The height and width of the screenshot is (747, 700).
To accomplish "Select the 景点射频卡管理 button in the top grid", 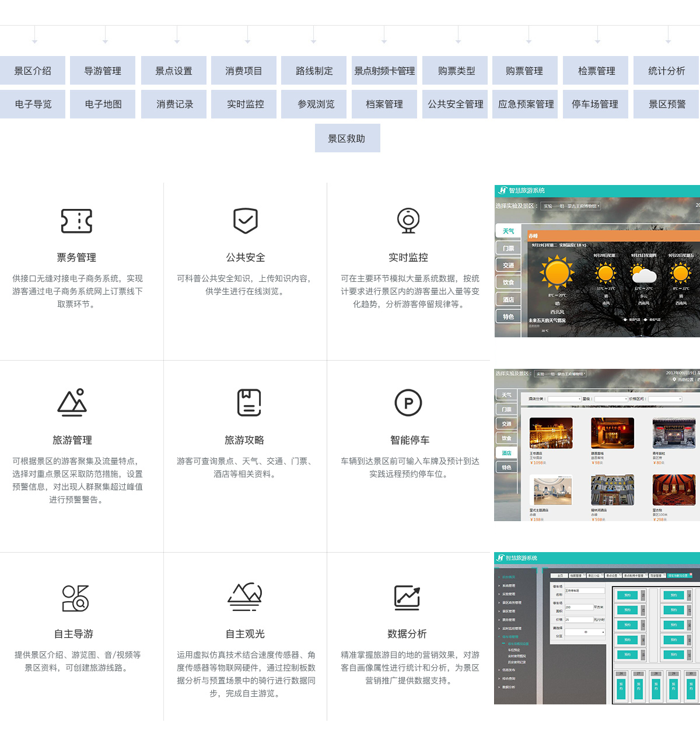I will click(x=384, y=71).
